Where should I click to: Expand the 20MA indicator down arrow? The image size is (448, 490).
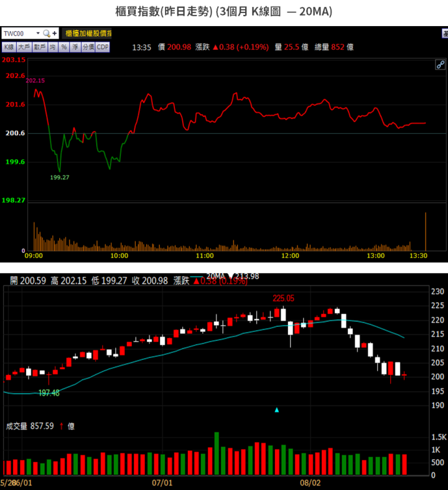pyautogui.click(x=231, y=276)
